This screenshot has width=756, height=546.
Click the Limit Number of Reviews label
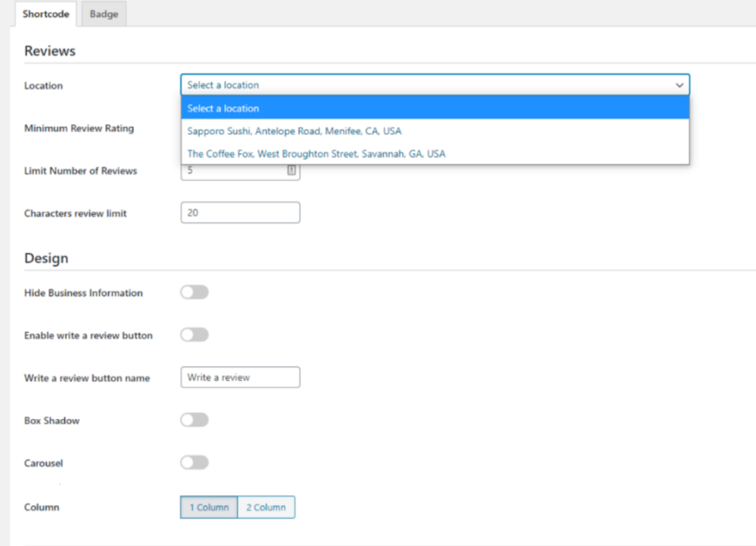point(80,171)
